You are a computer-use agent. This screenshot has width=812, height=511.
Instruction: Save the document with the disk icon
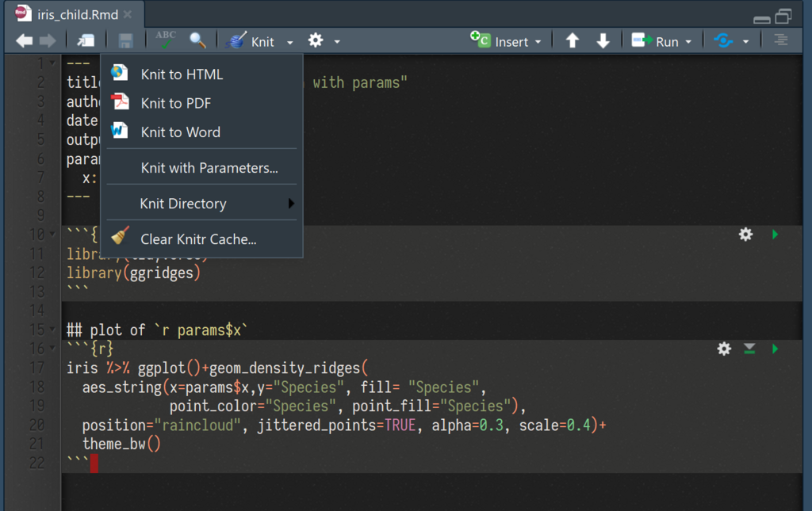pyautogui.click(x=125, y=41)
